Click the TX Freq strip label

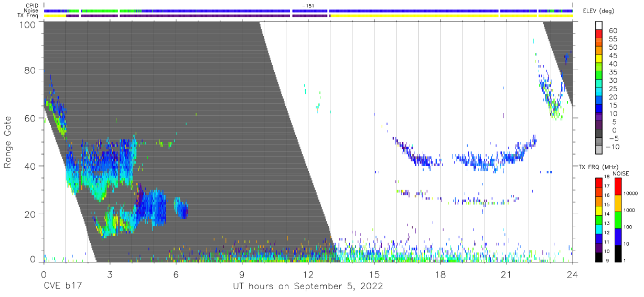pos(28,15)
